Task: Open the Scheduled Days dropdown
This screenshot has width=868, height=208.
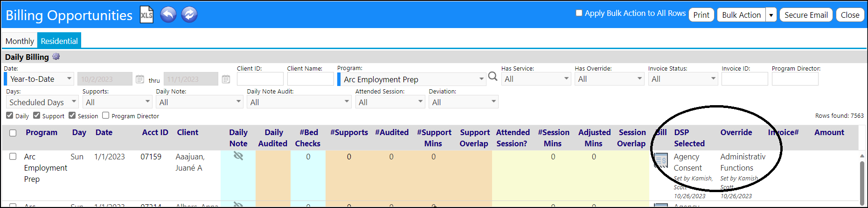Action: tap(42, 102)
